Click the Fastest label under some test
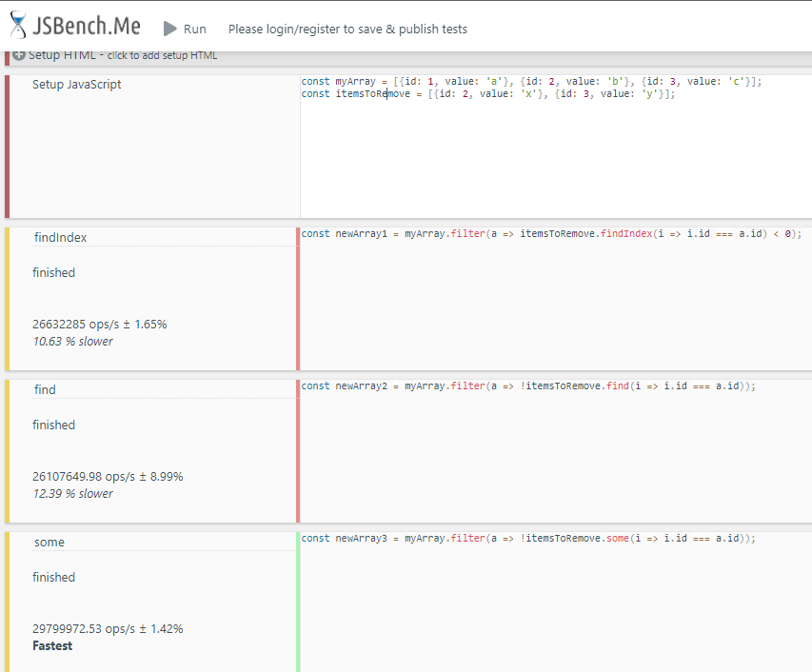The height and width of the screenshot is (672, 812). pyautogui.click(x=52, y=645)
